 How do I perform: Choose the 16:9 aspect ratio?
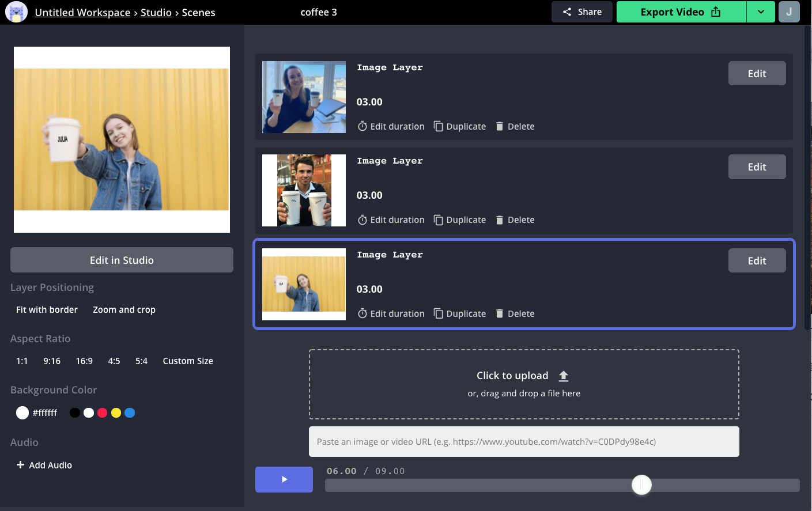click(x=84, y=361)
